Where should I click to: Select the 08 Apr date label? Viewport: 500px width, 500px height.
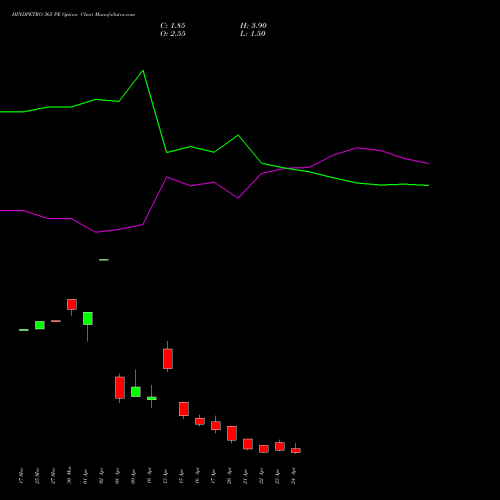click(x=117, y=476)
